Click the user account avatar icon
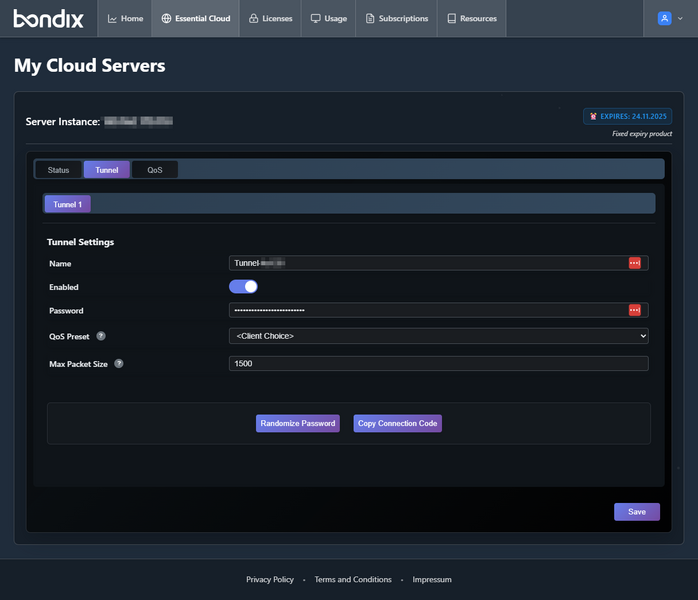Image resolution: width=698 pixels, height=600 pixels. pyautogui.click(x=664, y=18)
